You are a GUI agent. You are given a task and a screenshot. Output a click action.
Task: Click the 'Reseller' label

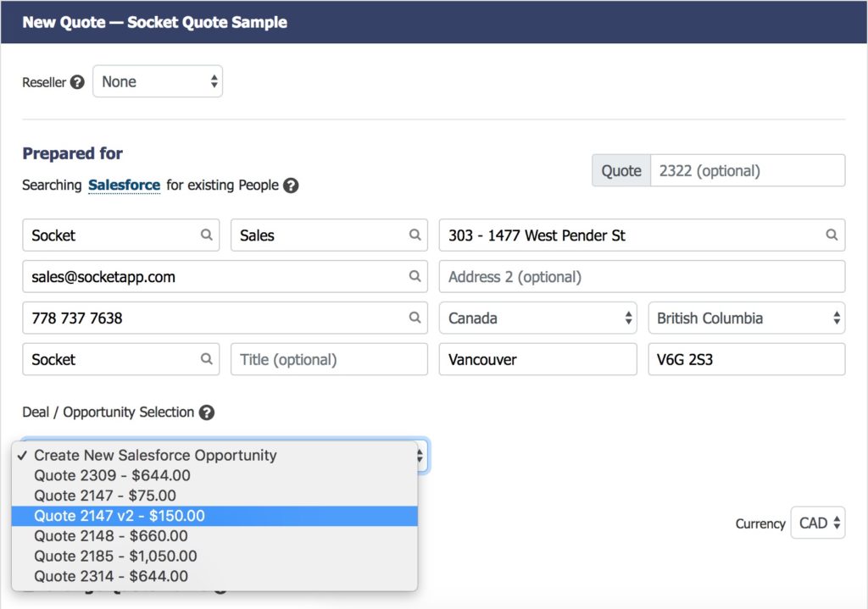44,82
